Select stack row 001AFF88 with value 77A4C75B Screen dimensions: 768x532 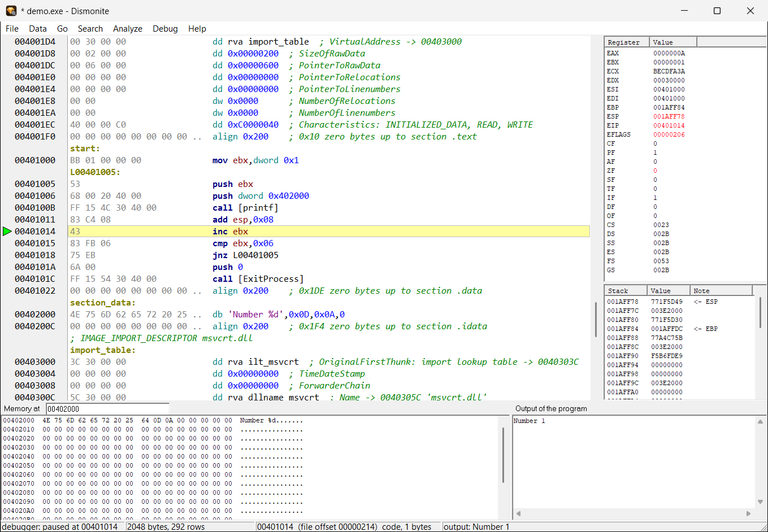click(x=680, y=338)
